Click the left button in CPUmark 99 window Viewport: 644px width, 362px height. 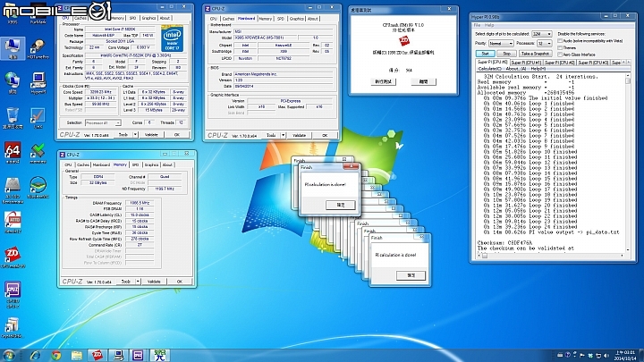(384, 81)
